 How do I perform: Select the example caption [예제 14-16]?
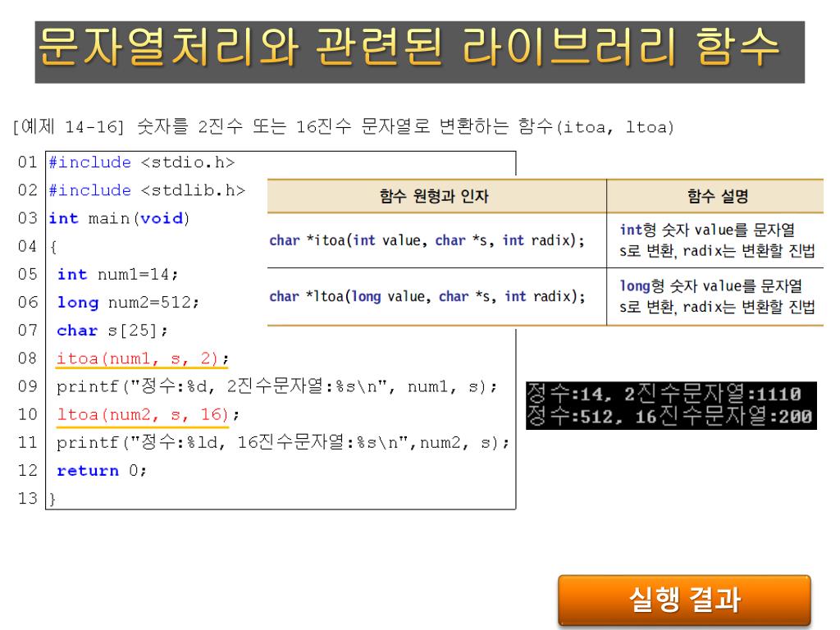coord(68,127)
